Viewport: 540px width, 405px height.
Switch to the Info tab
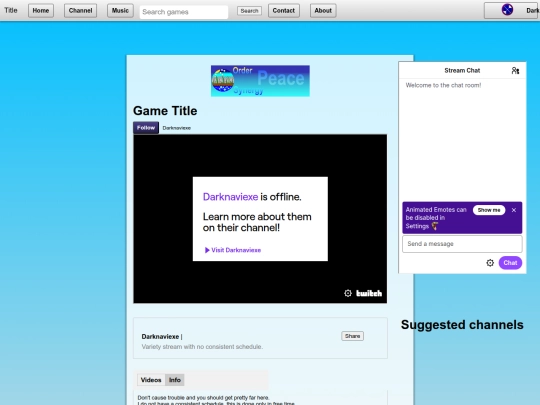[175, 380]
